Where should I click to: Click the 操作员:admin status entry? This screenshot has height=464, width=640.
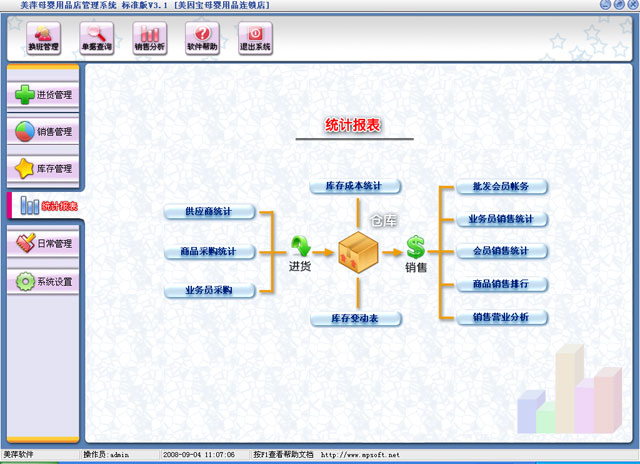point(106,455)
